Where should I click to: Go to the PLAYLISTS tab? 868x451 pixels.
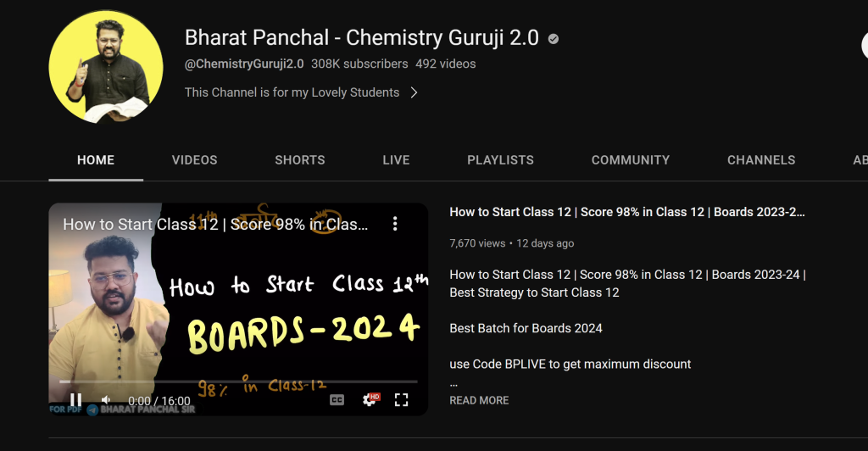pyautogui.click(x=500, y=160)
